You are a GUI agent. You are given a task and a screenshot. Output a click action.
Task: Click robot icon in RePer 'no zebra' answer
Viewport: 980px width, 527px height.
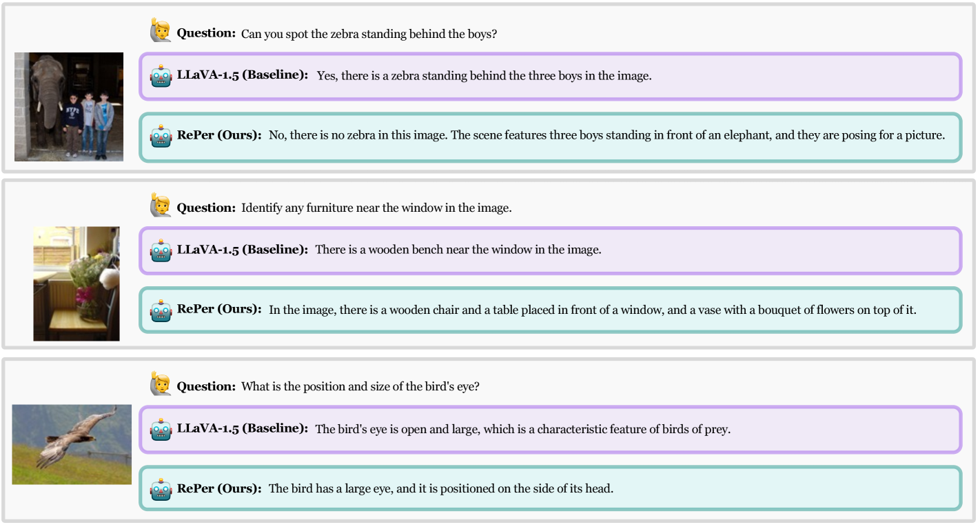pos(161,136)
